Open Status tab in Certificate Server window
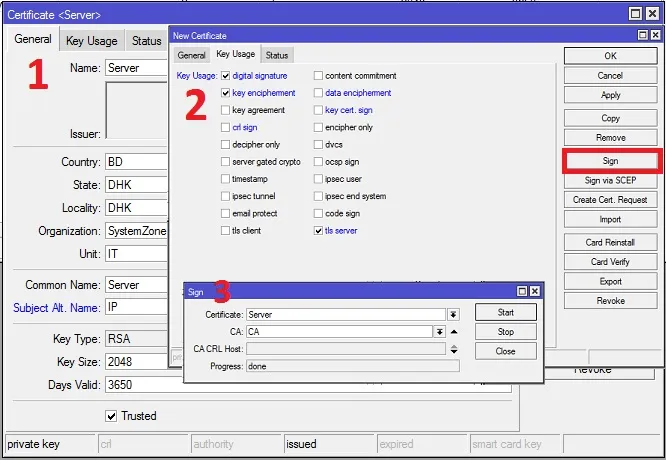The height and width of the screenshot is (460, 666). pyautogui.click(x=147, y=41)
